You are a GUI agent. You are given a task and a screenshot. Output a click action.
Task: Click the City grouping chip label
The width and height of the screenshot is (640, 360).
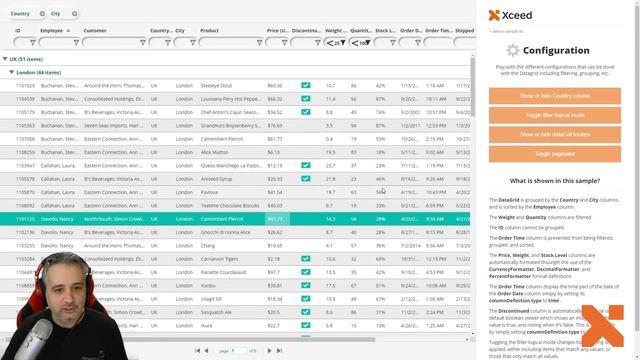click(x=56, y=13)
